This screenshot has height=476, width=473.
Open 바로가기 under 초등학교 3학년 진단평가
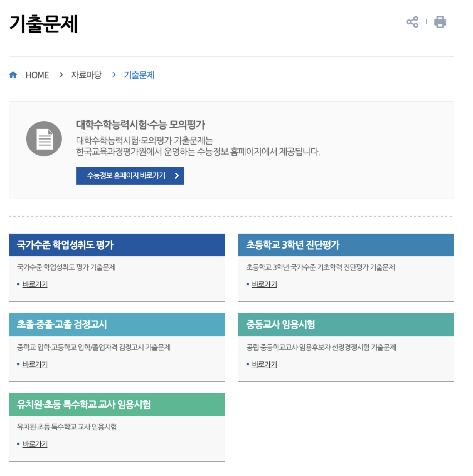[264, 284]
